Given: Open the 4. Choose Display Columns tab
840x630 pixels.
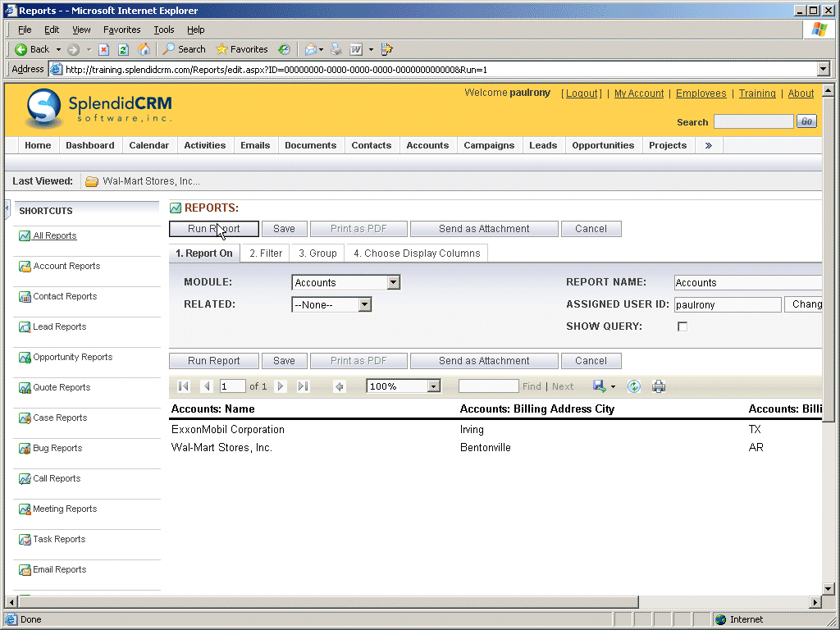Looking at the screenshot, I should coord(417,253).
